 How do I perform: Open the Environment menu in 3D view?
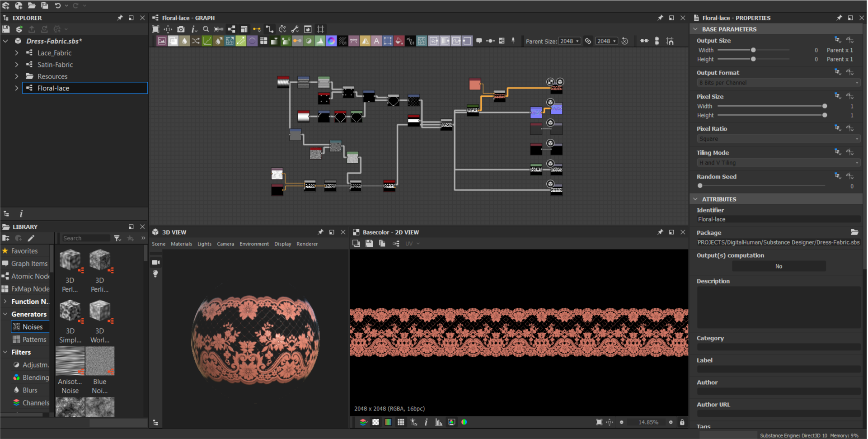coord(254,244)
